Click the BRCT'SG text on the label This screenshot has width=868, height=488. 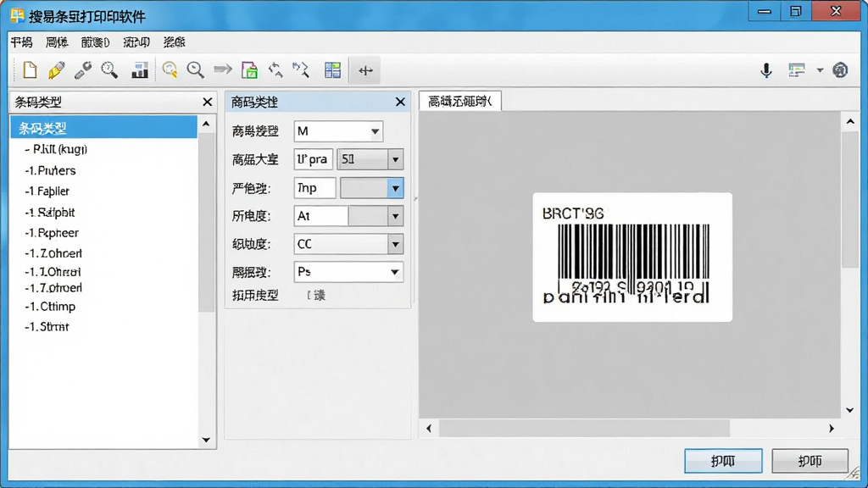[x=573, y=213]
